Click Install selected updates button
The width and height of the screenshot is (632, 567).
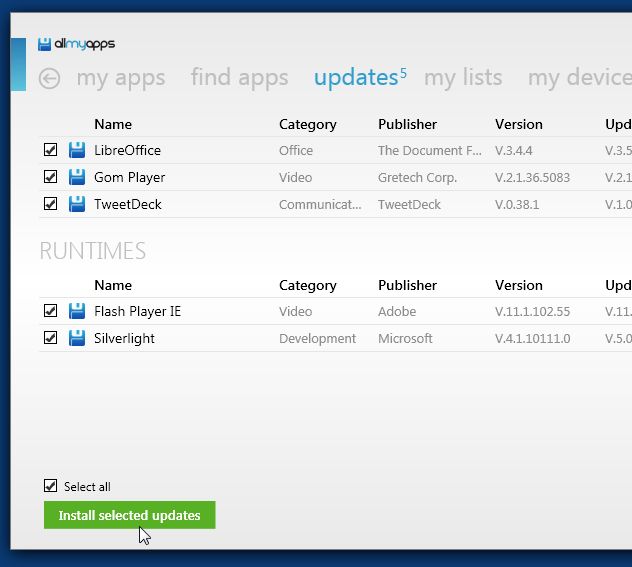[129, 515]
